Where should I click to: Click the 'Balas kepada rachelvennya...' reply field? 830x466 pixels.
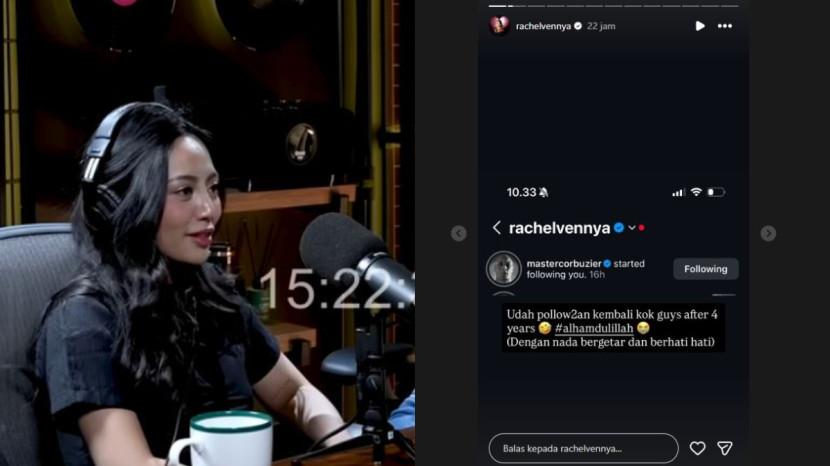point(583,449)
